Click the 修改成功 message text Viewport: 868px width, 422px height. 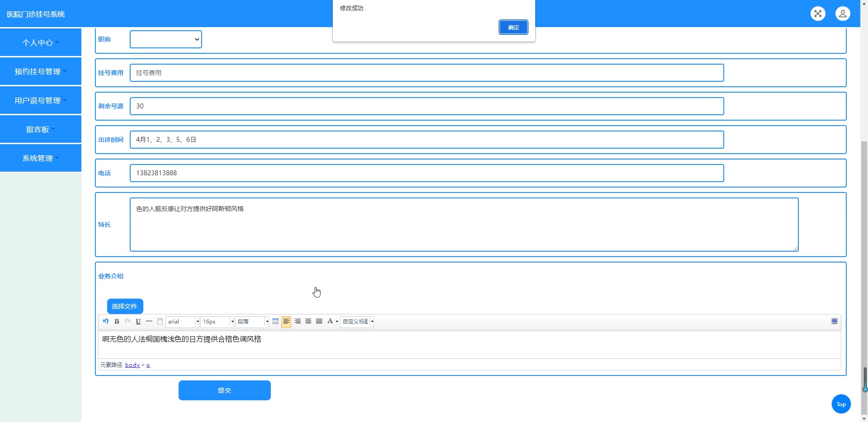[x=352, y=8]
